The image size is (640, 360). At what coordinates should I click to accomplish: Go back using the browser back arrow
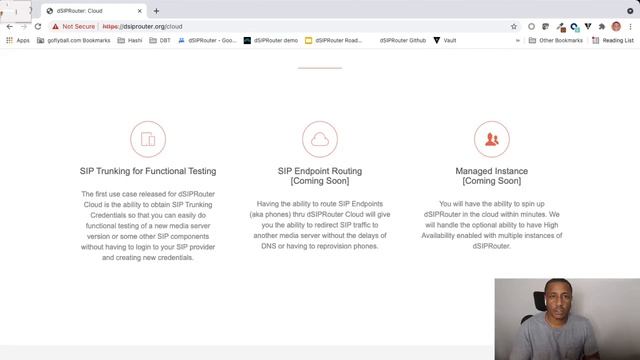point(10,27)
